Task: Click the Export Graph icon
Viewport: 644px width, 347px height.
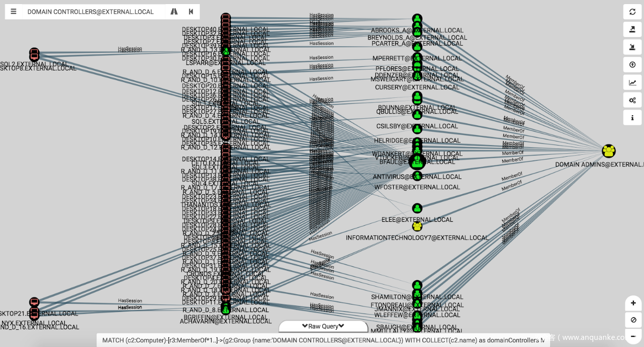Action: [x=632, y=29]
